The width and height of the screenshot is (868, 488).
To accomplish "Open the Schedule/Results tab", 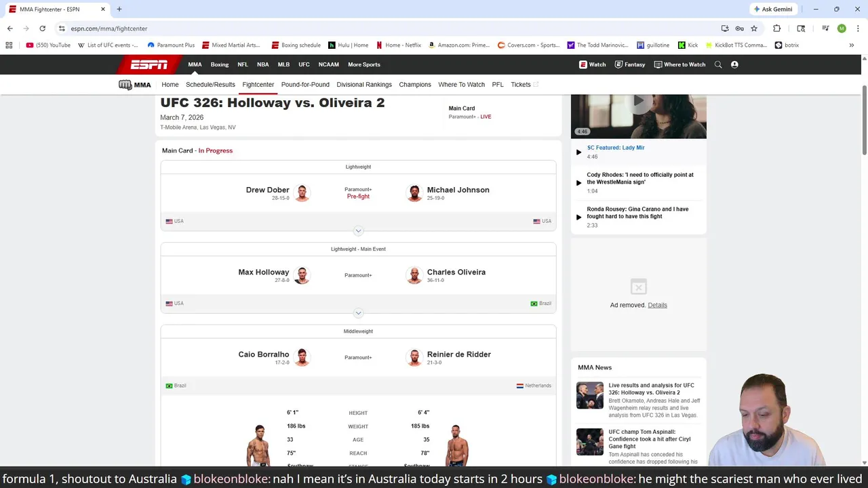I will click(210, 85).
